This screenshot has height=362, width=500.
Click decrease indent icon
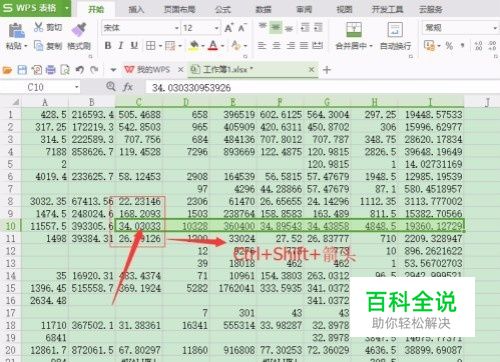305,27
